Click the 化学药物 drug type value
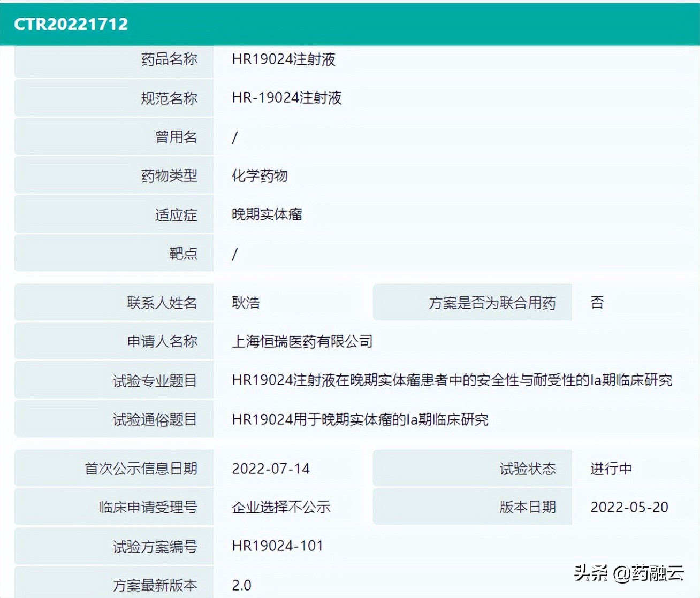This screenshot has height=598, width=700. (x=260, y=176)
